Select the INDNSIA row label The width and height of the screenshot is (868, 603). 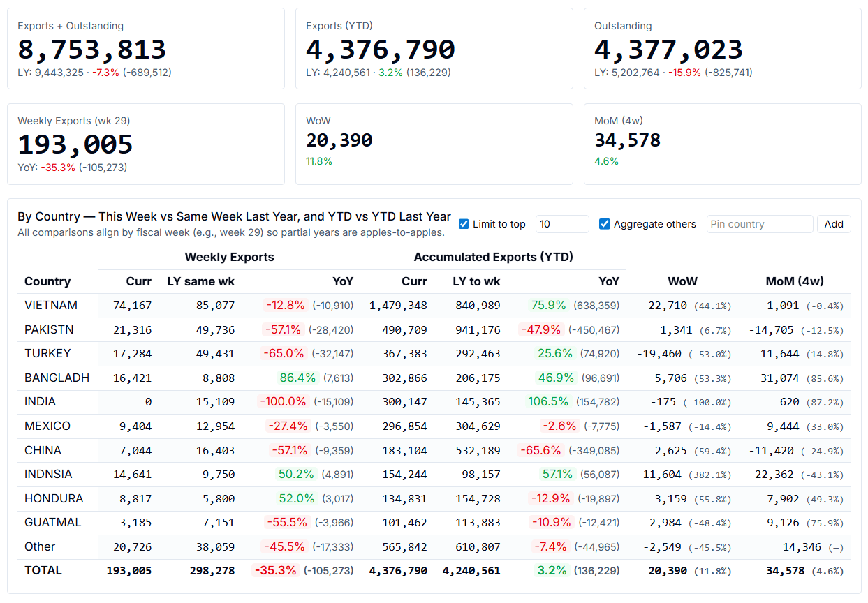pyautogui.click(x=48, y=474)
